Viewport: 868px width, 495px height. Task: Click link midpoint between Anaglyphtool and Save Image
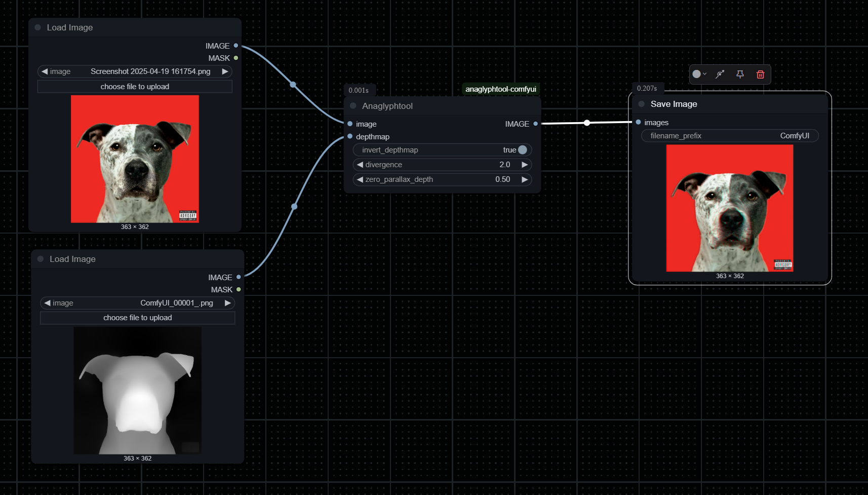click(587, 123)
